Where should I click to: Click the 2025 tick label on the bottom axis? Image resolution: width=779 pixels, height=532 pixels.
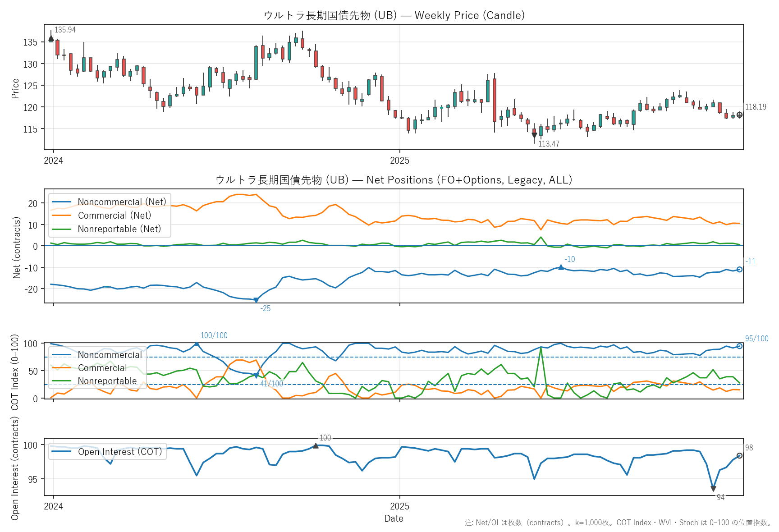[399, 506]
